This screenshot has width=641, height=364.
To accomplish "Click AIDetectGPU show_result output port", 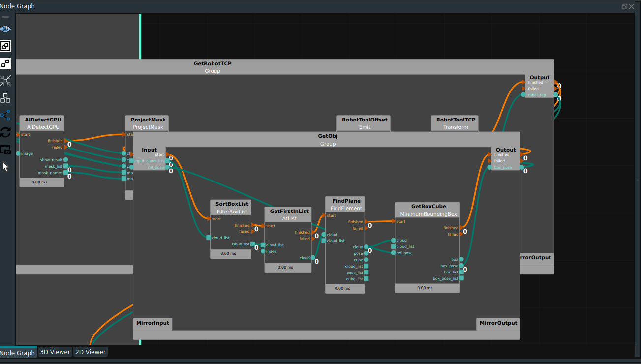I will (x=66, y=160).
